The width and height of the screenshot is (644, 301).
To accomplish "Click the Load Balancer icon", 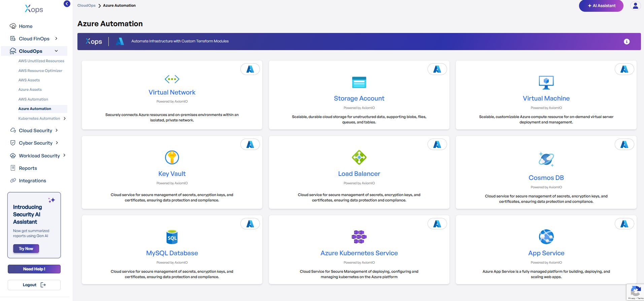I will tap(359, 157).
